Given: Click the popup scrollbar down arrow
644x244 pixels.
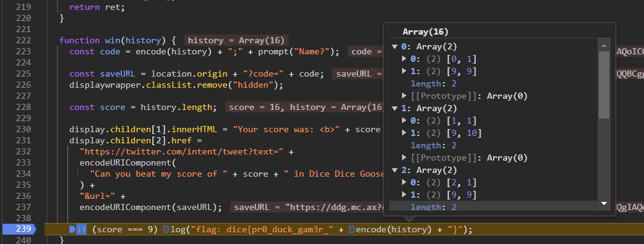Looking at the screenshot, I should (x=604, y=203).
